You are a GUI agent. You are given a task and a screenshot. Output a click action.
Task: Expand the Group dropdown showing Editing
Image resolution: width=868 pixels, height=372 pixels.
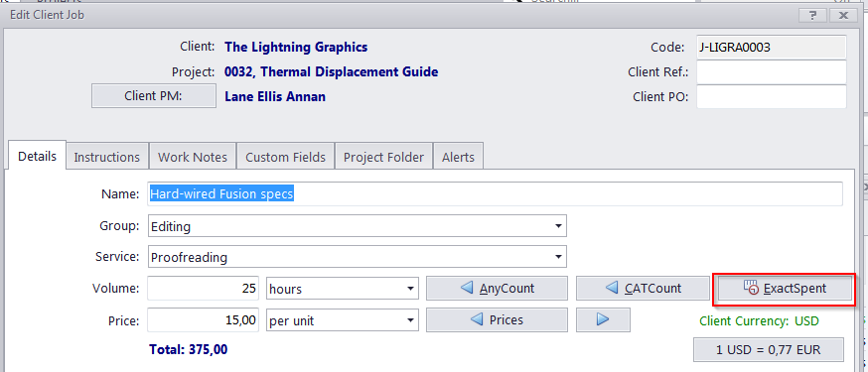coord(358,226)
